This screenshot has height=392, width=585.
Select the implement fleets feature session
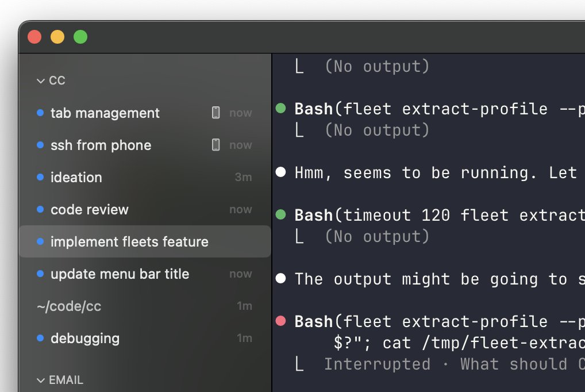145,241
